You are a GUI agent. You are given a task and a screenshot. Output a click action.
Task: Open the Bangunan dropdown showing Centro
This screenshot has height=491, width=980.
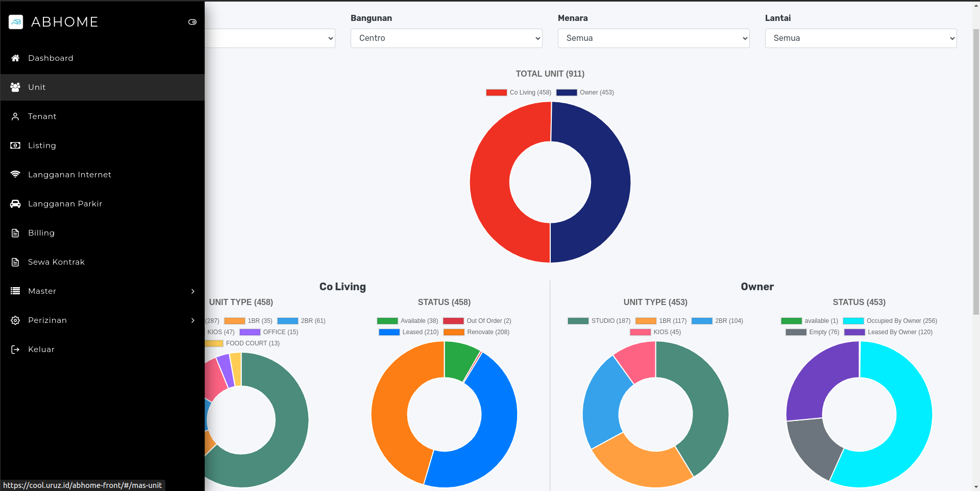tap(446, 38)
